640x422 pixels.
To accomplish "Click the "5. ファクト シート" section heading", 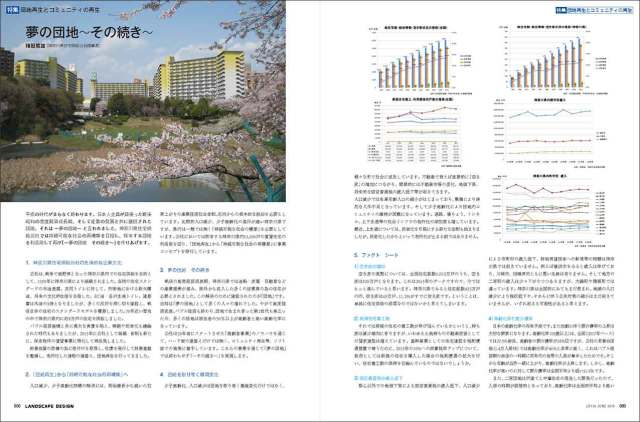I will click(376, 255).
